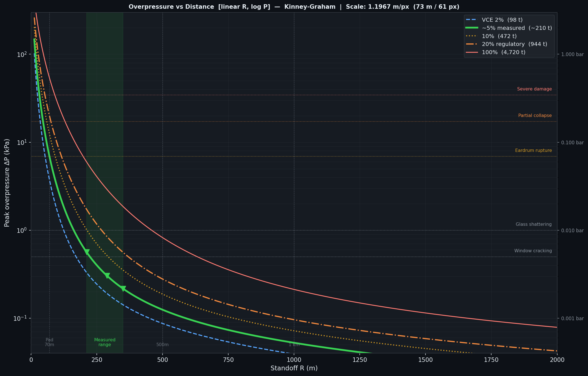Click the "0.010 bar" right-axis tick label
Viewport: 588px width, 376px height.
572,231
